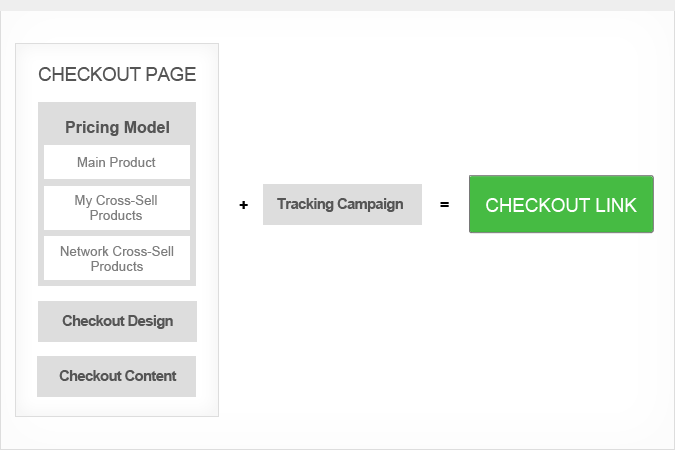Viewport: 675px width, 450px height.
Task: Click the word LINK on green button
Action: (x=616, y=205)
